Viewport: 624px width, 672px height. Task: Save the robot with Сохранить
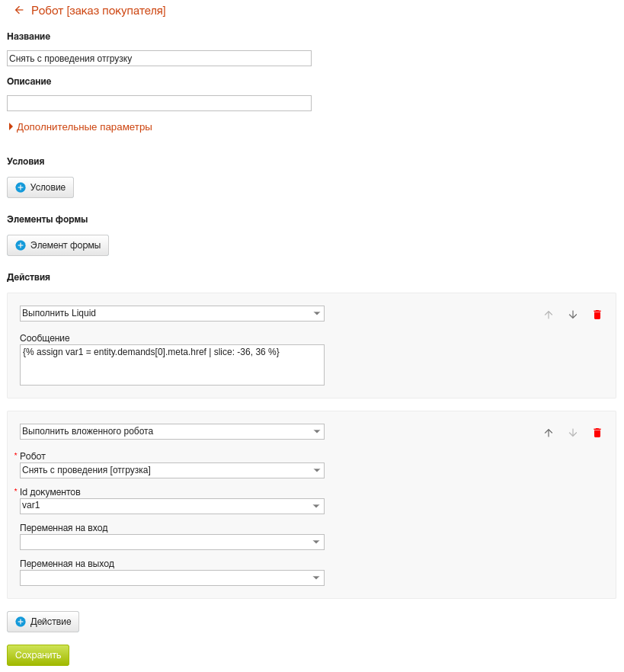[38, 655]
